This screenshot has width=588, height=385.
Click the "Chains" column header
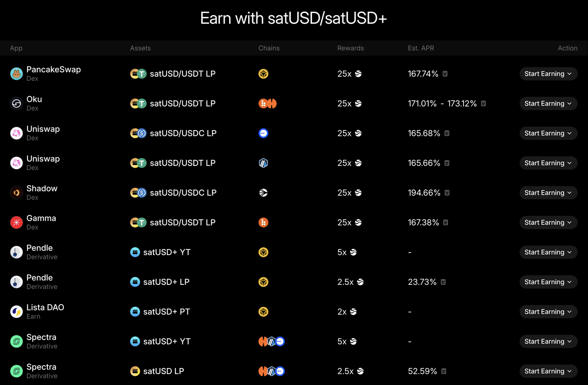269,48
